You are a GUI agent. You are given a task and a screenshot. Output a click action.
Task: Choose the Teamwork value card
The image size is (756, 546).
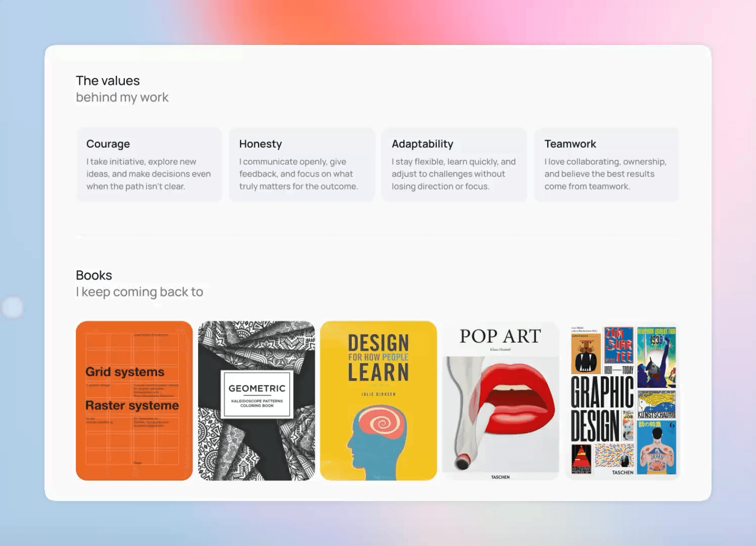[606, 165]
